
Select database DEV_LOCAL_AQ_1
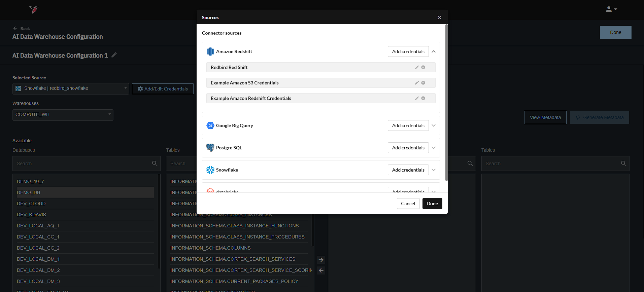point(85,226)
